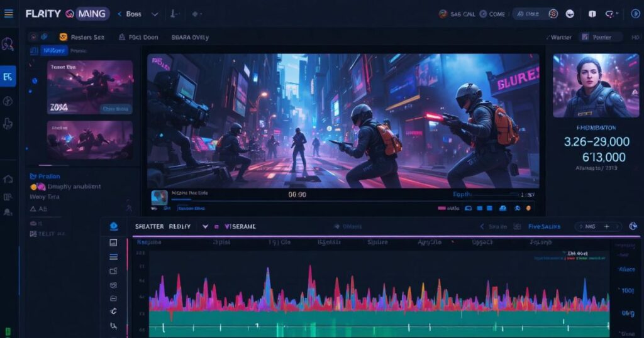Image resolution: width=644 pixels, height=338 pixels.
Task: Select the image frame tool in timeline toolbar
Action: (x=113, y=243)
